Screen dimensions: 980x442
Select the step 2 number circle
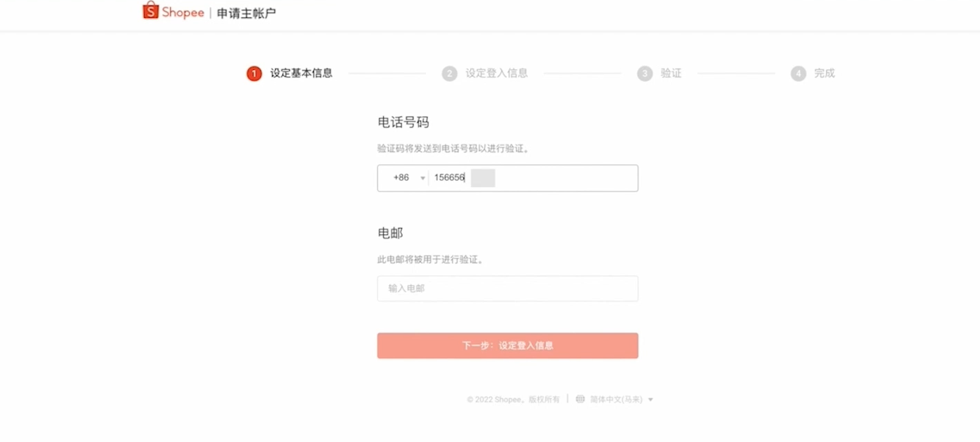[449, 73]
